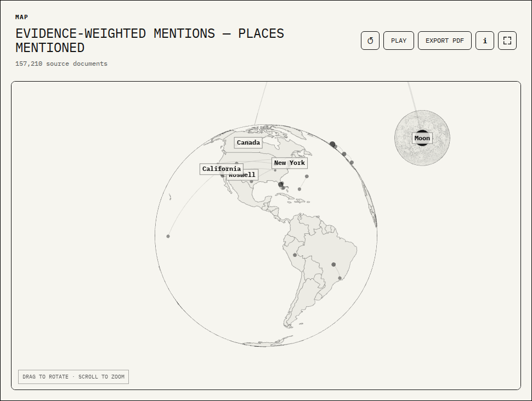Image resolution: width=532 pixels, height=401 pixels.
Task: Click the Roswell place label
Action: click(242, 175)
